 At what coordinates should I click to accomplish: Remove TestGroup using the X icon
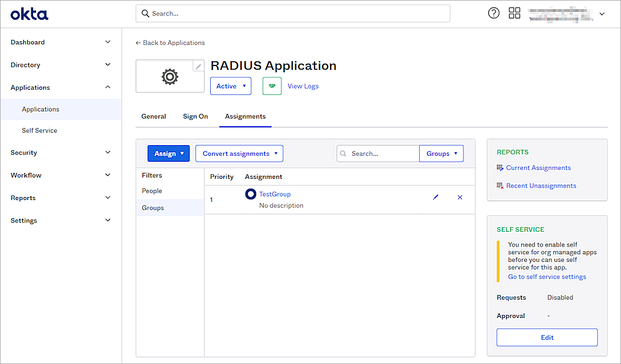tap(460, 197)
